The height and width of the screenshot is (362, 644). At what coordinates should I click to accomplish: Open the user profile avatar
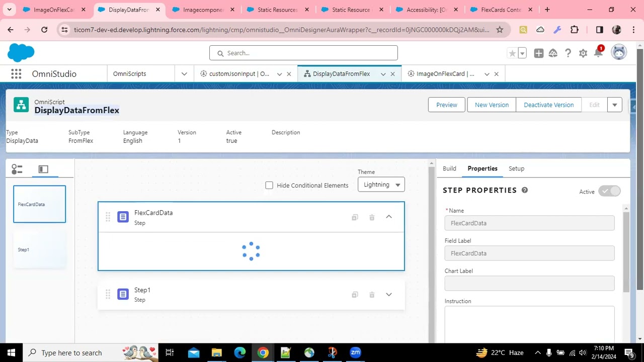pyautogui.click(x=619, y=52)
